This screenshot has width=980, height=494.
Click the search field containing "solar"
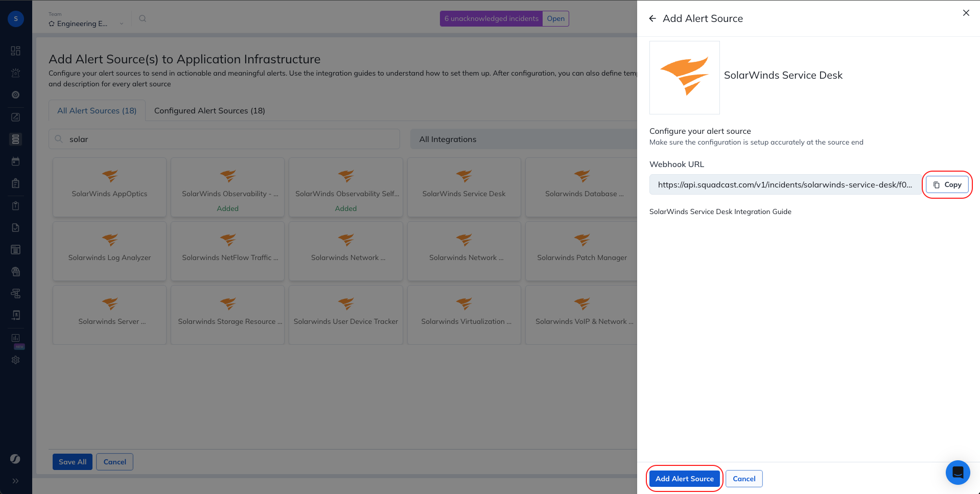[225, 139]
